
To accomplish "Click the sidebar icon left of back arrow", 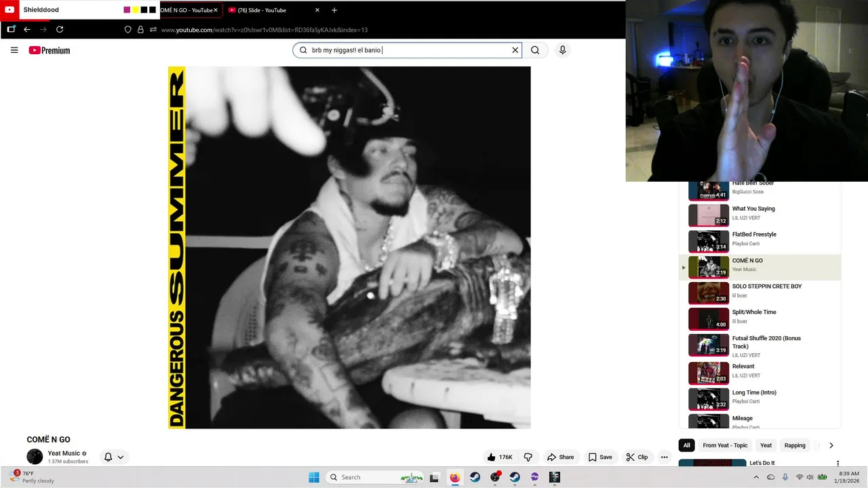I will click(11, 29).
